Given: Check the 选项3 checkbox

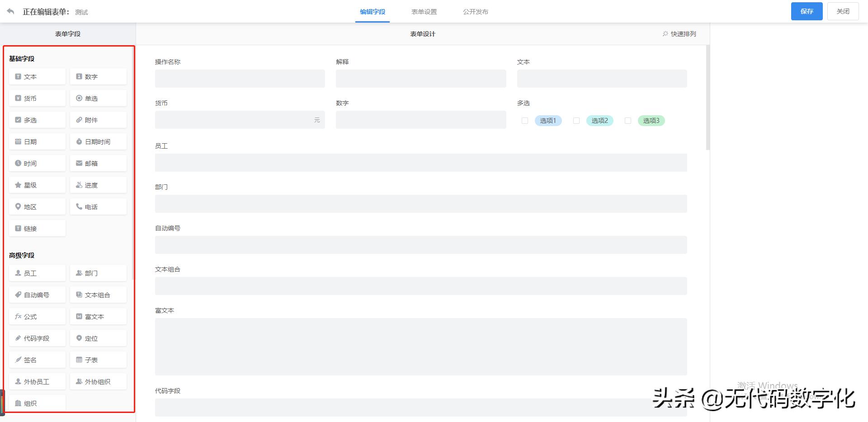Looking at the screenshot, I should point(628,121).
